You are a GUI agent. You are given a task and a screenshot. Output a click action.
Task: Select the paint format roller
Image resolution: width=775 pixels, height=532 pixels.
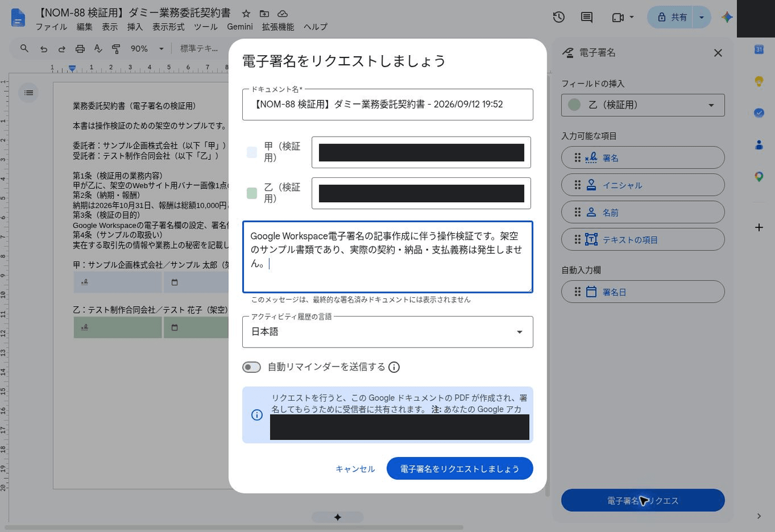116,48
